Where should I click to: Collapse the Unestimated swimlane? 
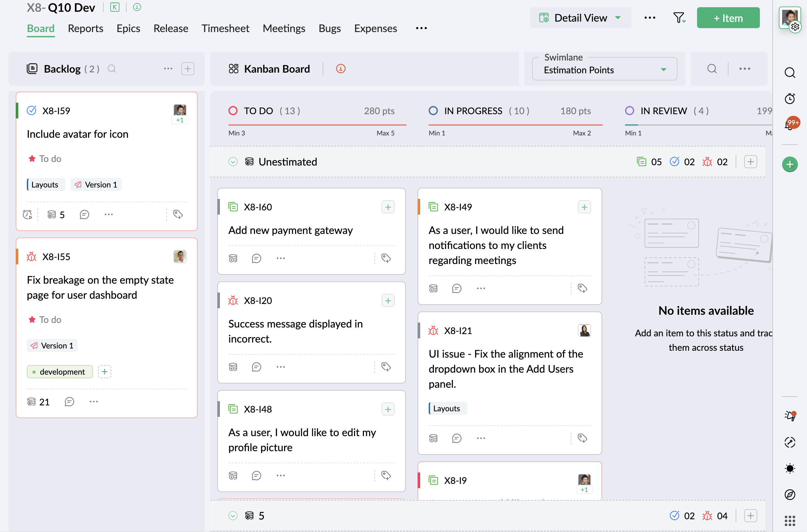[233, 162]
